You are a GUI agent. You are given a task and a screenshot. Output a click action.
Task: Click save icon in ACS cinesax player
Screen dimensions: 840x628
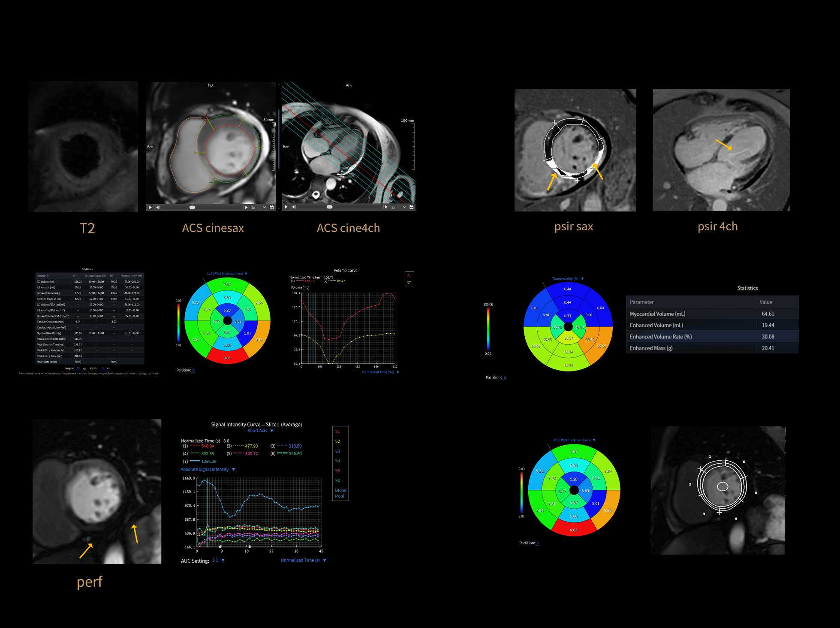(x=271, y=207)
